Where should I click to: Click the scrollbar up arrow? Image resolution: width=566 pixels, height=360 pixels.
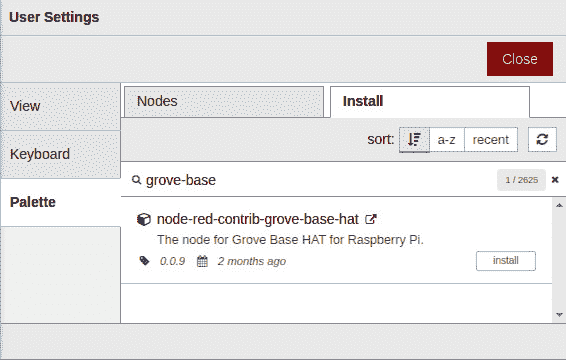point(559,205)
